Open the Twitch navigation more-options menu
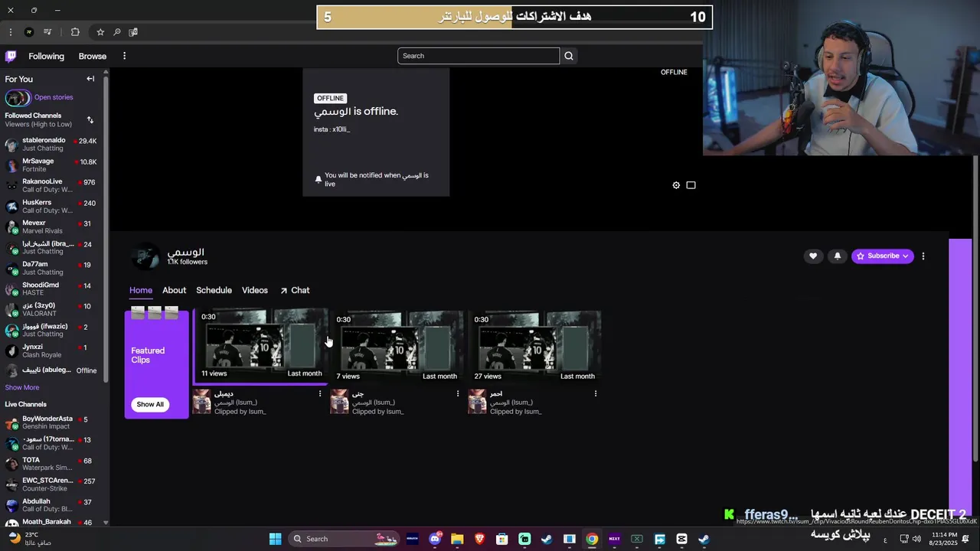980x551 pixels. [124, 56]
